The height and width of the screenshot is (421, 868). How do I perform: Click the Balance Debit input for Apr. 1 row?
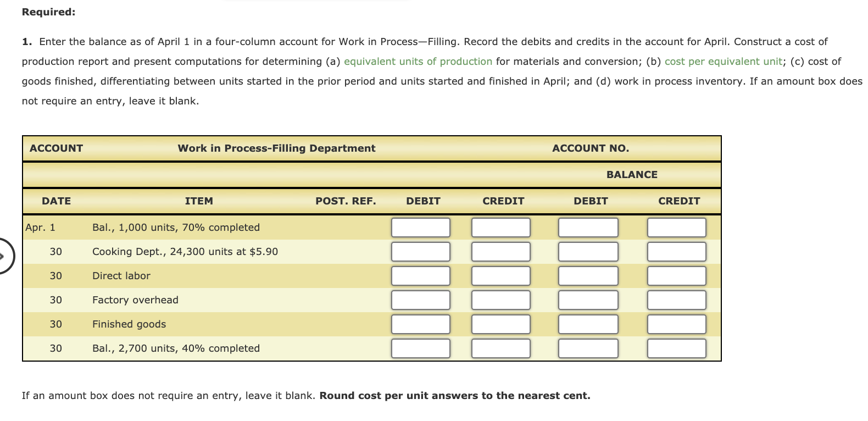click(x=588, y=227)
